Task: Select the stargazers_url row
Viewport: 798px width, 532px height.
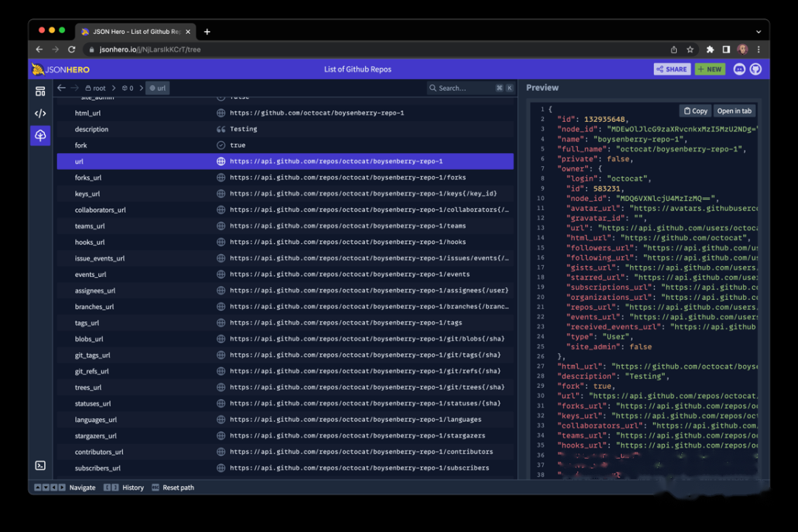Action: 285,436
